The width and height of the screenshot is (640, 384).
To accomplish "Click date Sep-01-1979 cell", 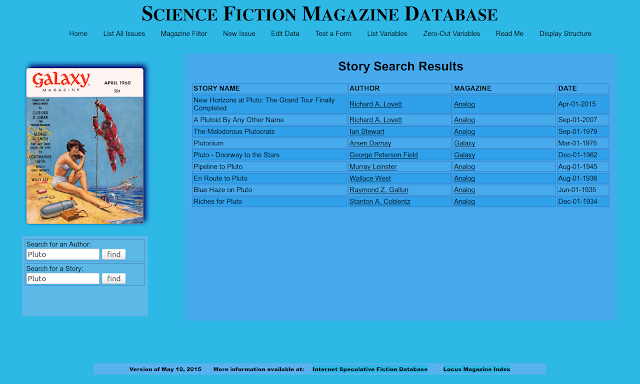I will click(x=583, y=131).
